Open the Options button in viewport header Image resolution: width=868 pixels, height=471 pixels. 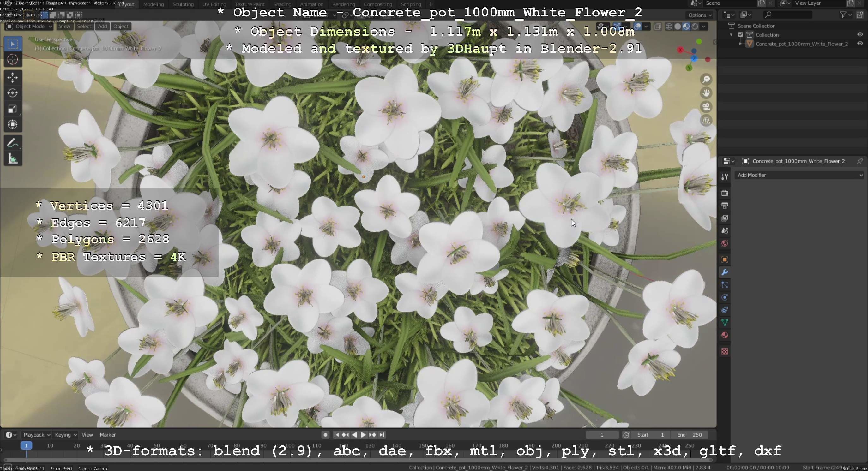700,15
